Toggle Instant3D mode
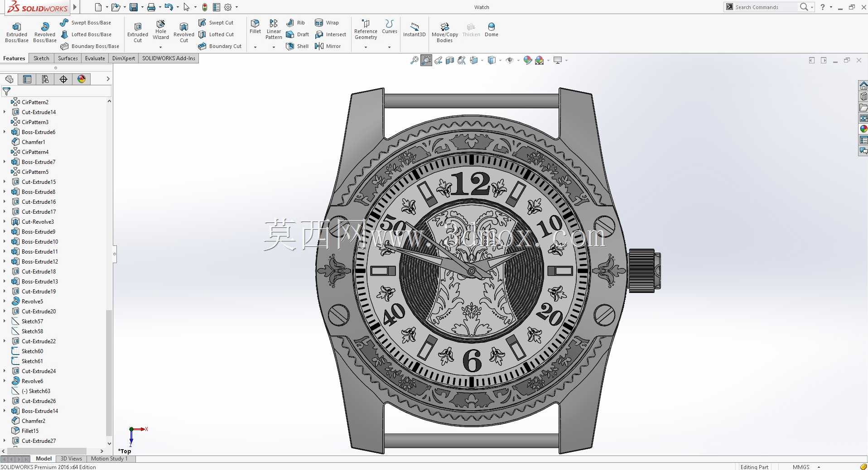 point(415,30)
